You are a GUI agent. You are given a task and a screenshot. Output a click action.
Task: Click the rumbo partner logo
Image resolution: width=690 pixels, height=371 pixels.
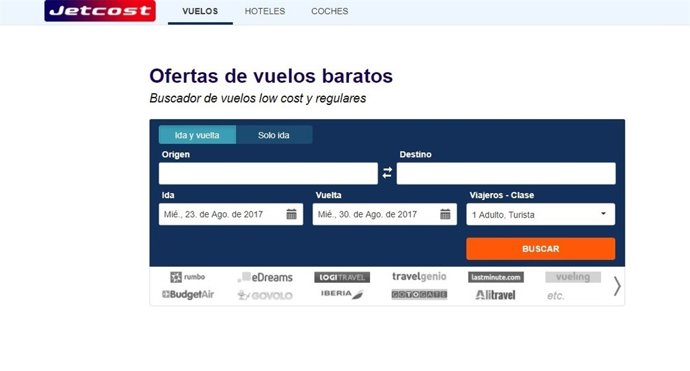pos(187,277)
